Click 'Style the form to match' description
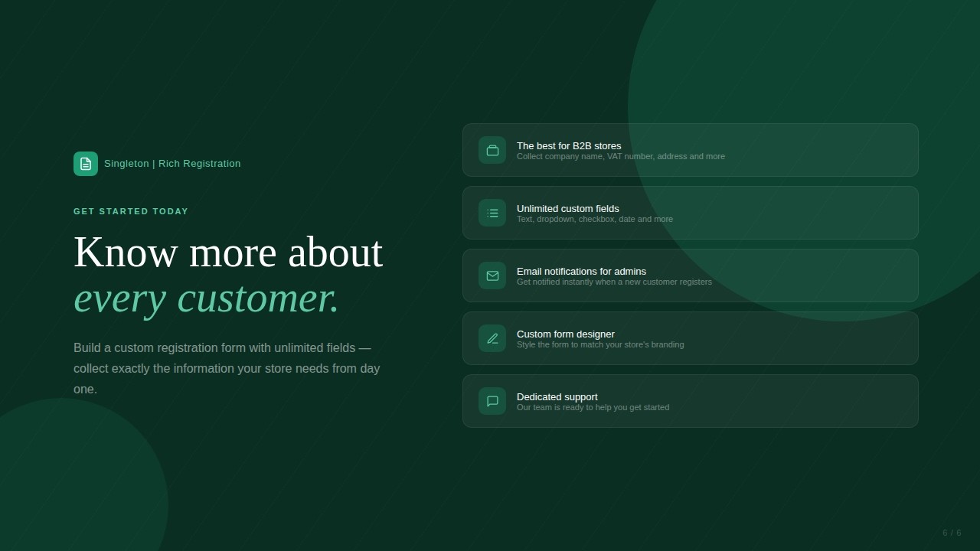The width and height of the screenshot is (980, 551). 600,344
